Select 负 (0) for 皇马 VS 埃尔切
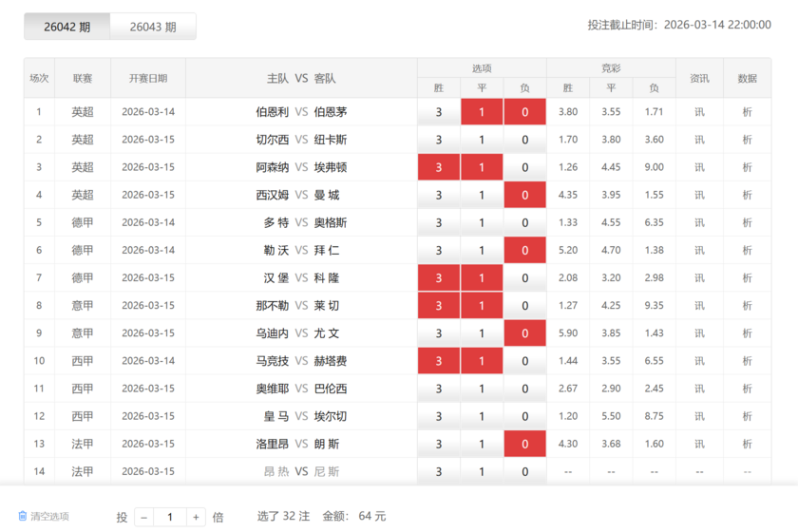This screenshot has width=798, height=532. [524, 416]
